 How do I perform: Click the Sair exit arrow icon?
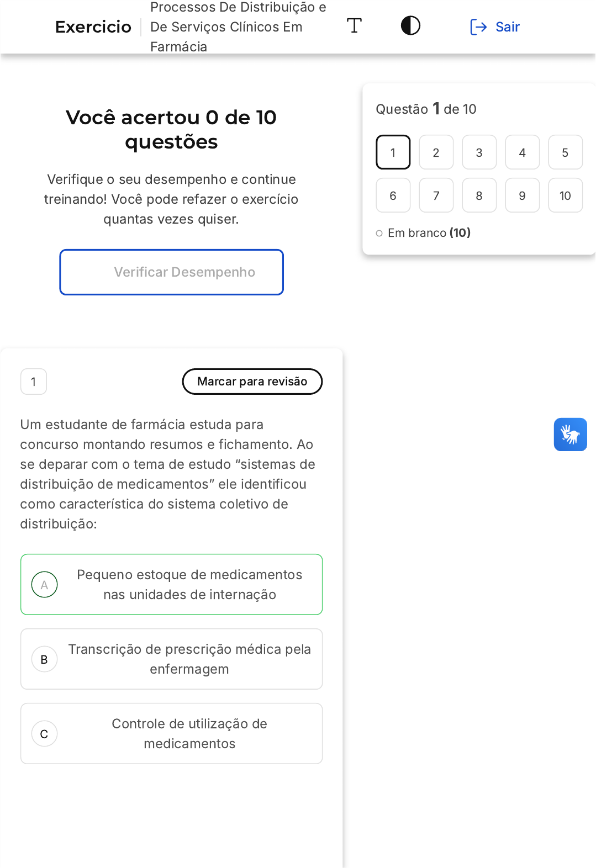pyautogui.click(x=478, y=27)
